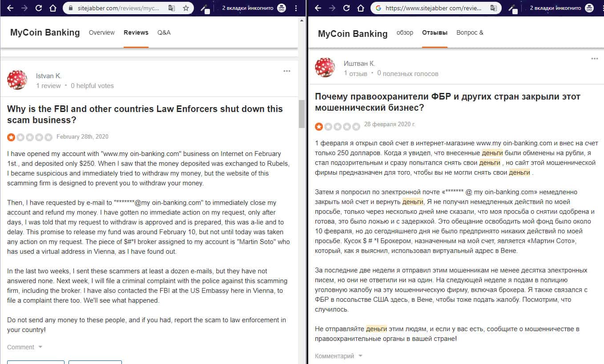
Task: Click the extension icon beside the left window's address bar
Action: 205,8
